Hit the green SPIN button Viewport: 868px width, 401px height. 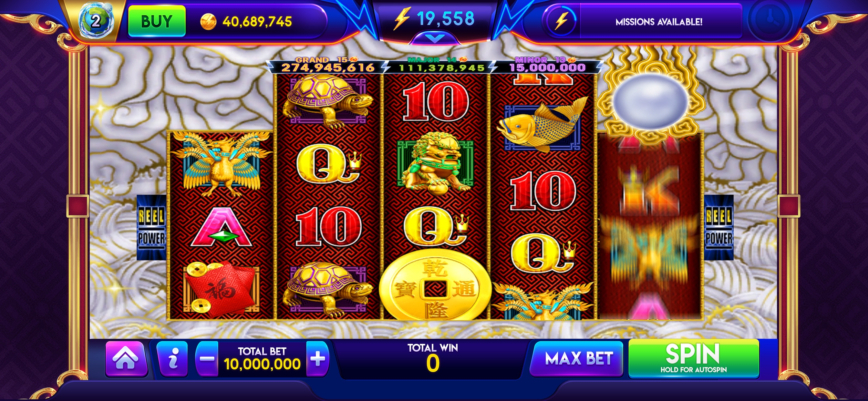tap(693, 358)
